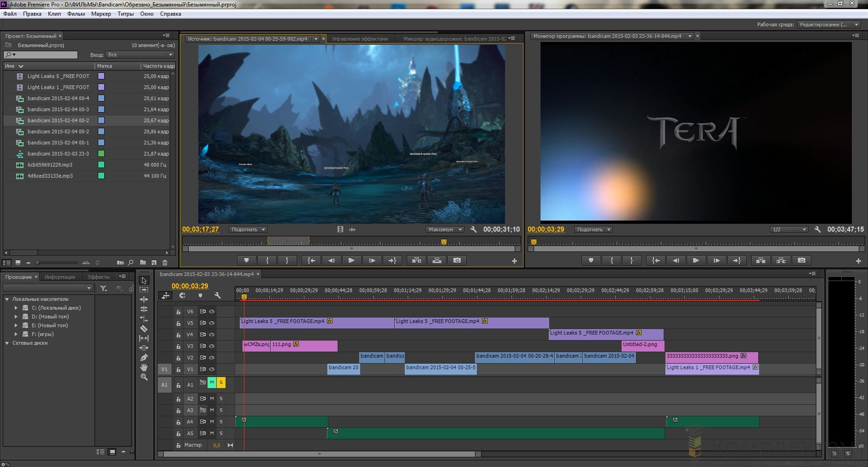868x467 pixels.
Task: Toggle visibility eye of track V5
Action: pyautogui.click(x=212, y=323)
